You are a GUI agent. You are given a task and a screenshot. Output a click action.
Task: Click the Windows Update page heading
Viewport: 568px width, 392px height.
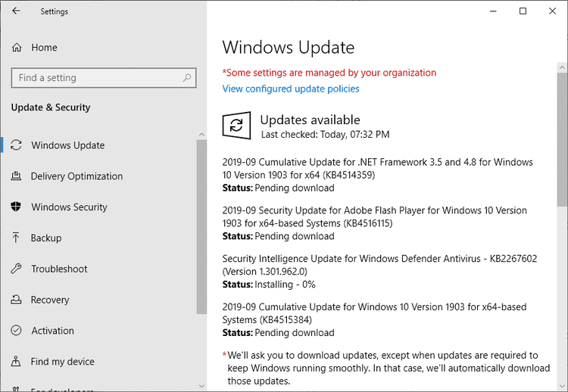click(x=289, y=48)
